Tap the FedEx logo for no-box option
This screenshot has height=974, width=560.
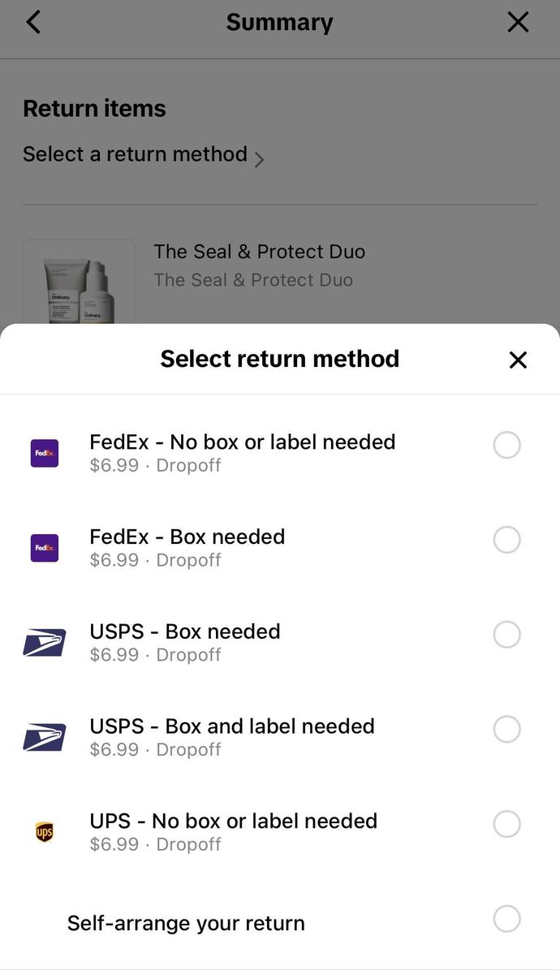point(45,453)
